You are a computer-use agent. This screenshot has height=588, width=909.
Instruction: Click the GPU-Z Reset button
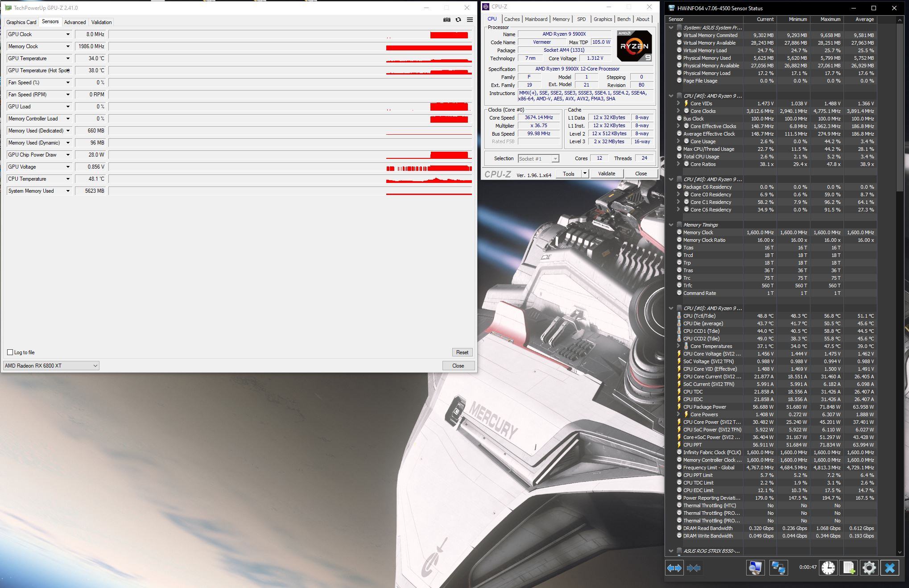462,352
